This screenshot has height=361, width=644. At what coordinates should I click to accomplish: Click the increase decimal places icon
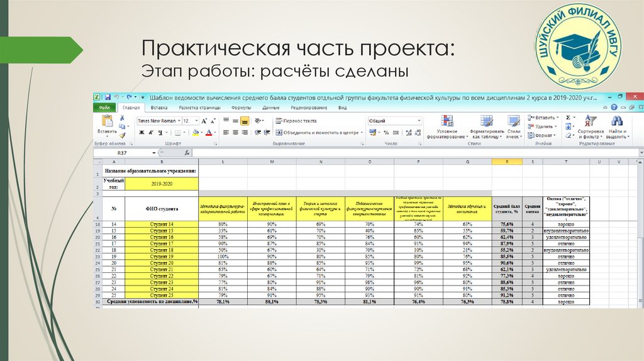pos(409,133)
